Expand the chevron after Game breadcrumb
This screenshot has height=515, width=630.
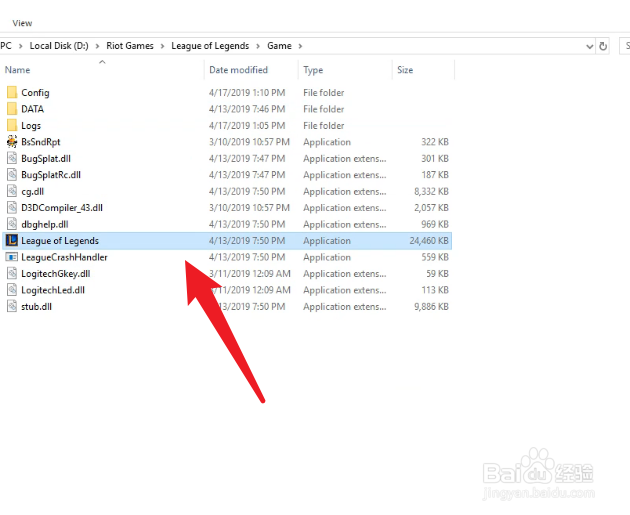pyautogui.click(x=300, y=46)
